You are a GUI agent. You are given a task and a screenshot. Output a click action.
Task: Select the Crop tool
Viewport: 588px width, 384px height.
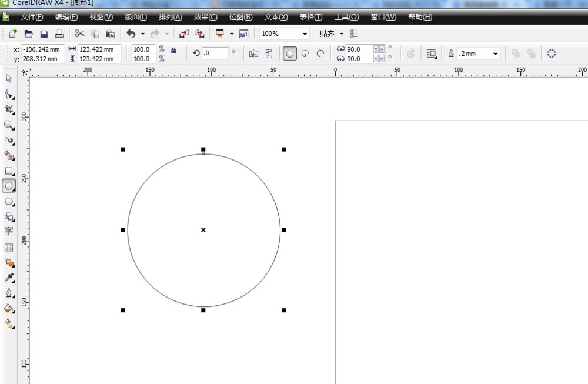(x=9, y=109)
